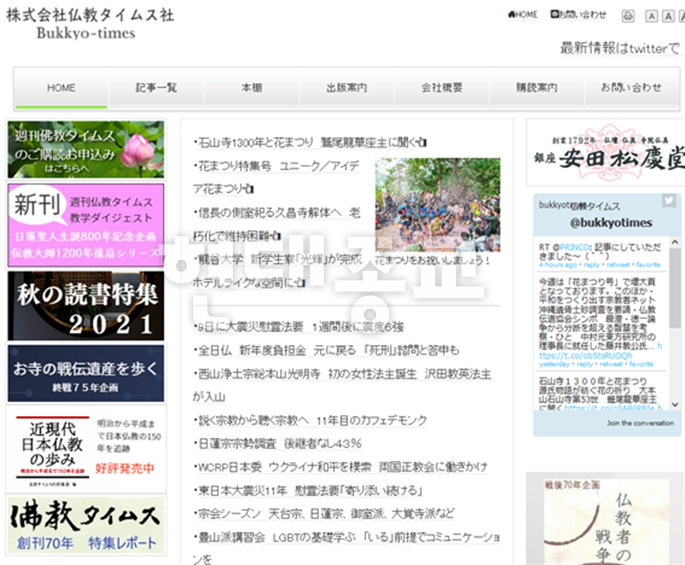Viewport: 685px width, 565px height.
Task: Open the 記事一覧 navigation tab
Action: tap(156, 88)
